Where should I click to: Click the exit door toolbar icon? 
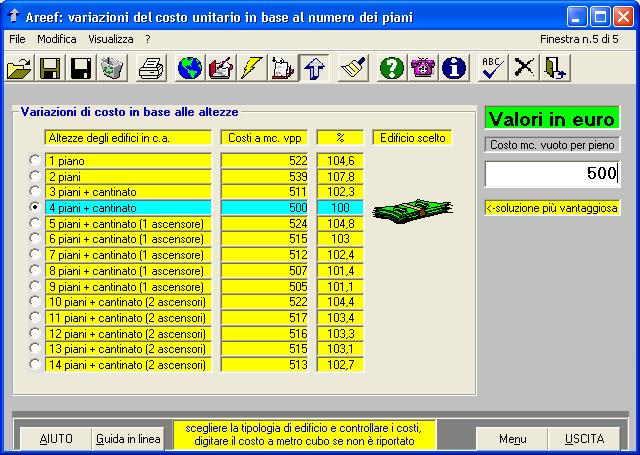[x=555, y=68]
